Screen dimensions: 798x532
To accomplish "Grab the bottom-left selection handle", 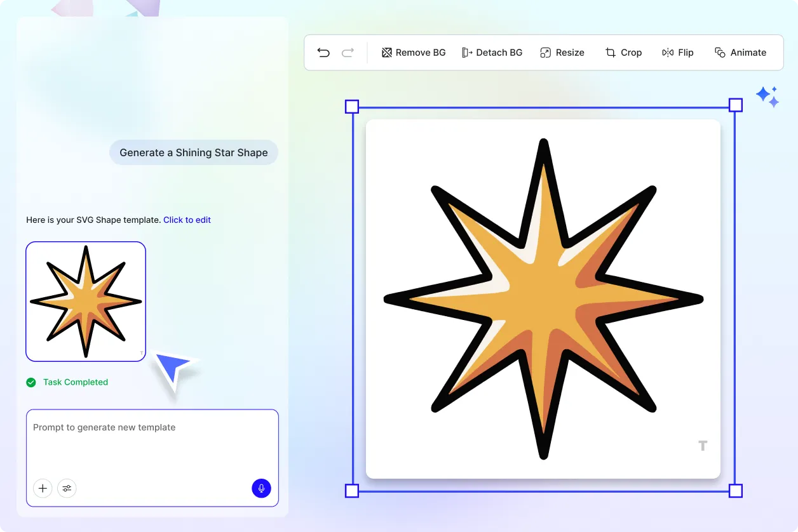I will 352,491.
